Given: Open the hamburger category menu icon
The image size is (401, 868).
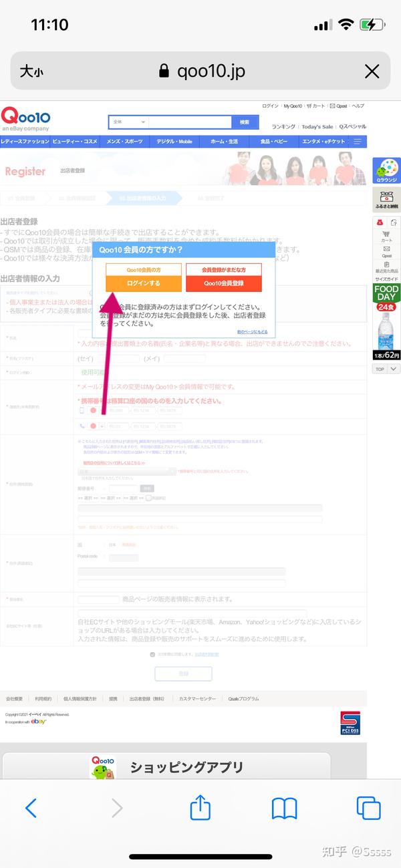Looking at the screenshot, I should [x=358, y=142].
